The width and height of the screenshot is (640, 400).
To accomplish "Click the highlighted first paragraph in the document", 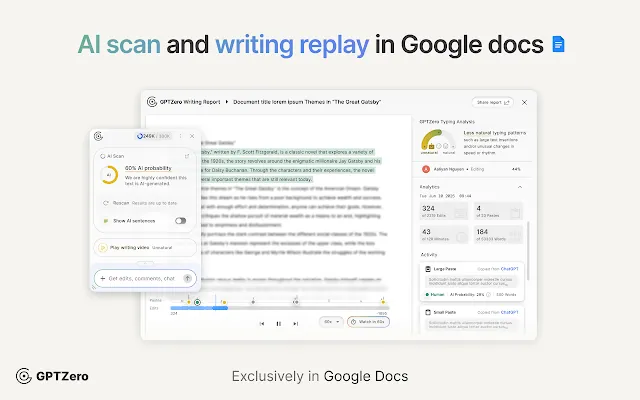I will point(291,165).
